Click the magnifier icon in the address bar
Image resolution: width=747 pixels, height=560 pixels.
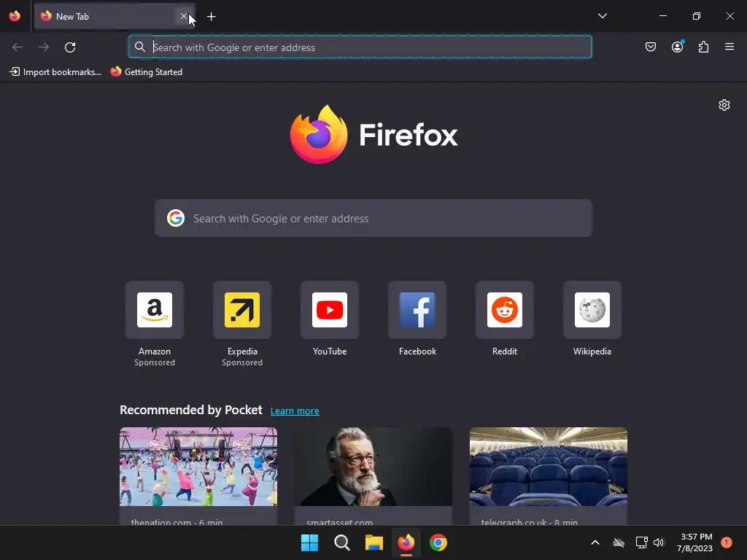pyautogui.click(x=139, y=47)
